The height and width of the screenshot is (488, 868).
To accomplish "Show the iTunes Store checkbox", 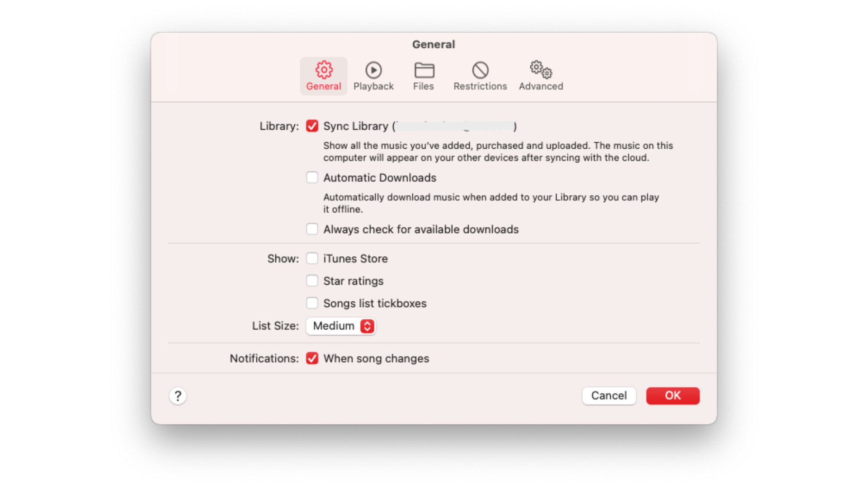I will (312, 258).
